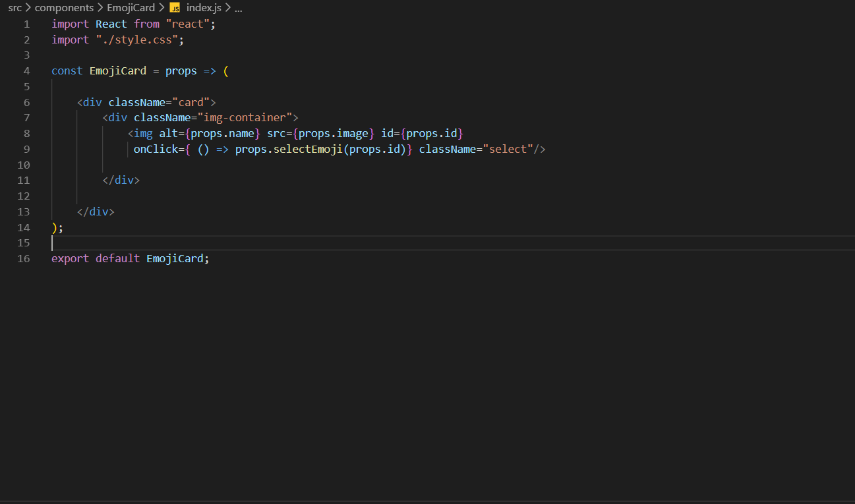Image resolution: width=855 pixels, height=504 pixels.
Task: Click the "./style.css" import string
Action: point(136,40)
